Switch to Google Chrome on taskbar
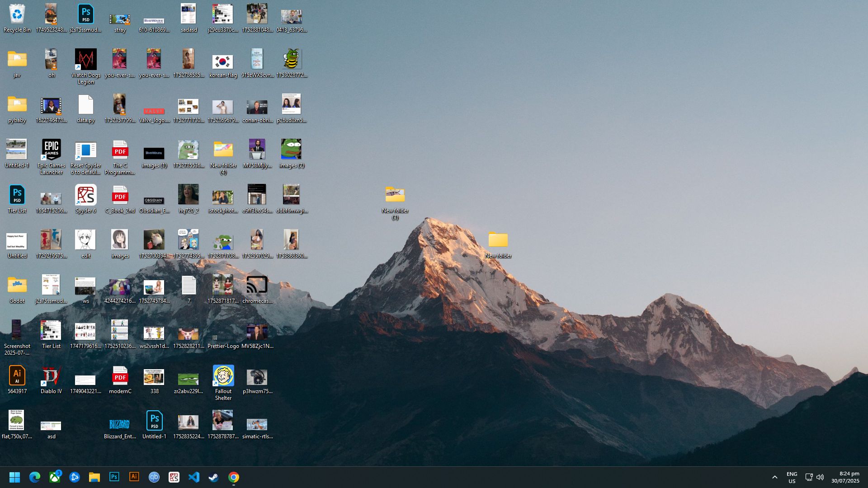The height and width of the screenshot is (488, 868). (234, 477)
